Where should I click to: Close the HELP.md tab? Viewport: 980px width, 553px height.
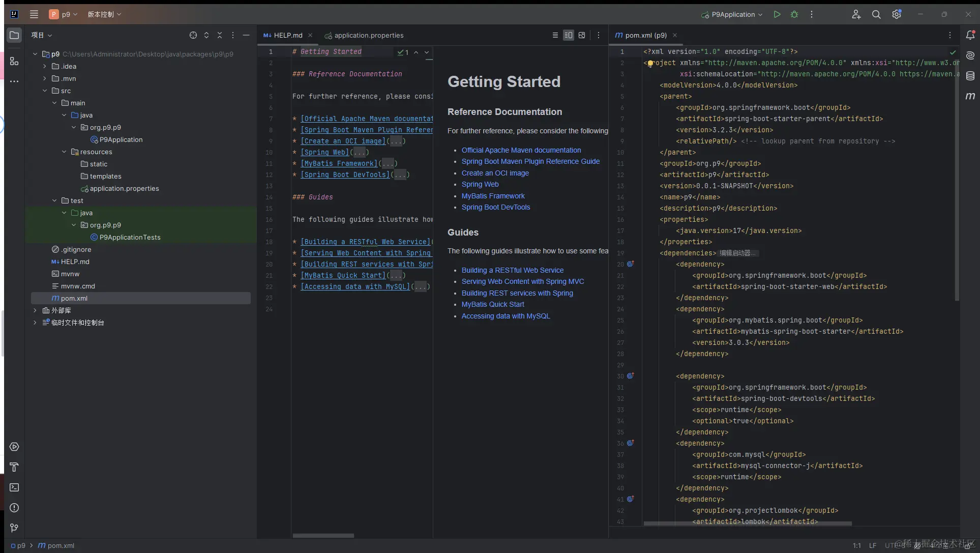310,35
